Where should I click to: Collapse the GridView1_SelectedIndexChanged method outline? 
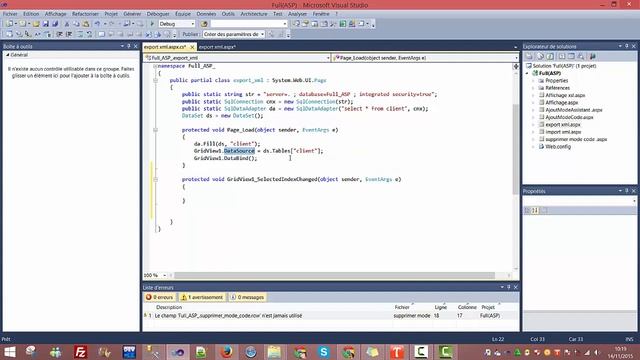pyautogui.click(x=156, y=179)
